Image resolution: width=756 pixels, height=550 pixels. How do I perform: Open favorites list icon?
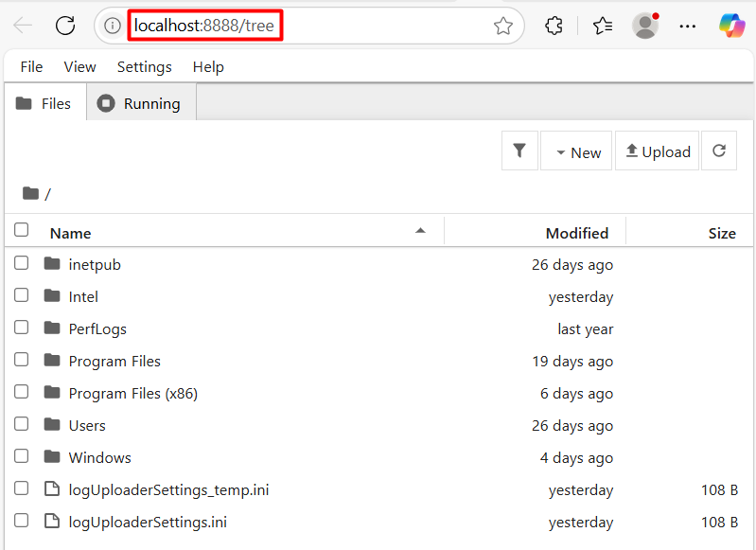603,26
